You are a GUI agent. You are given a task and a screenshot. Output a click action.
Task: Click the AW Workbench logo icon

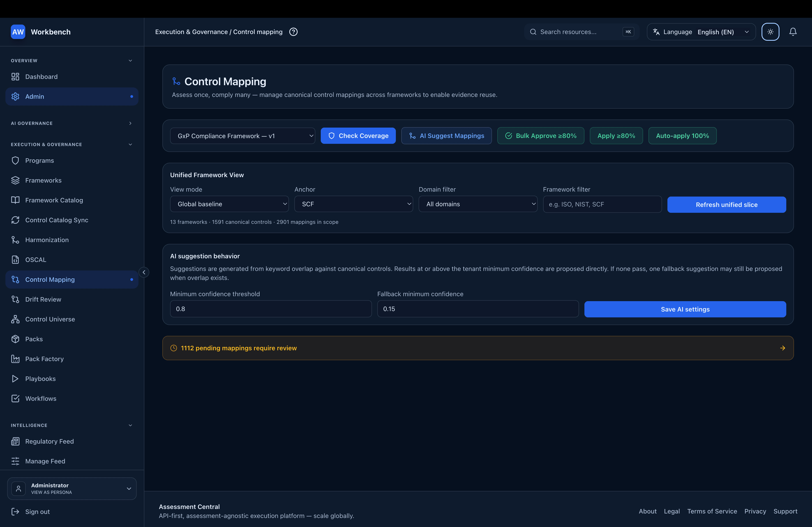click(x=18, y=32)
